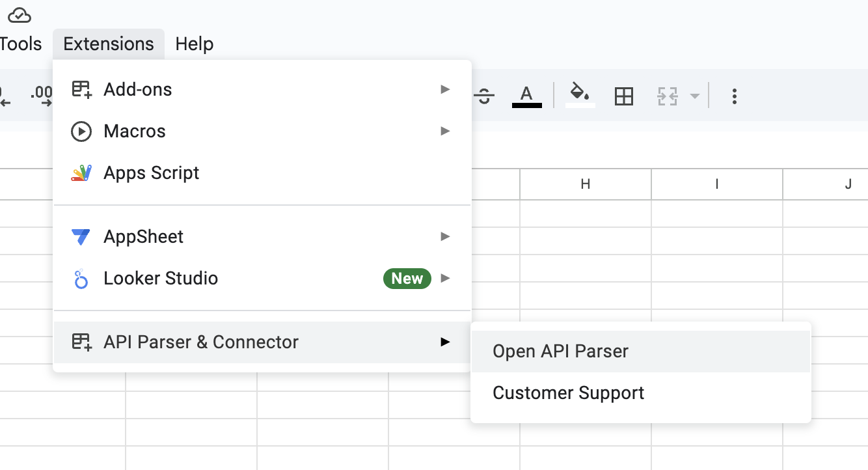The height and width of the screenshot is (470, 868).
Task: Select Looker Studio menu entry
Action: click(x=262, y=278)
